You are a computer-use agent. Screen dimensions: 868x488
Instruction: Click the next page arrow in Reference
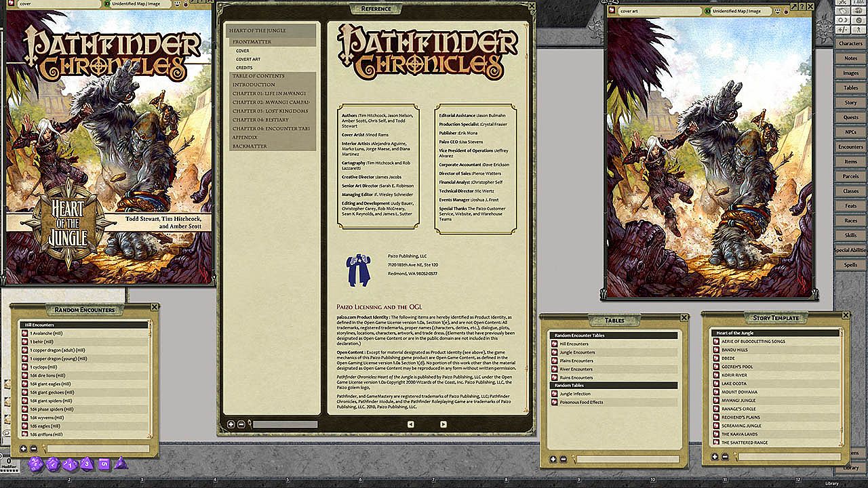click(x=443, y=424)
